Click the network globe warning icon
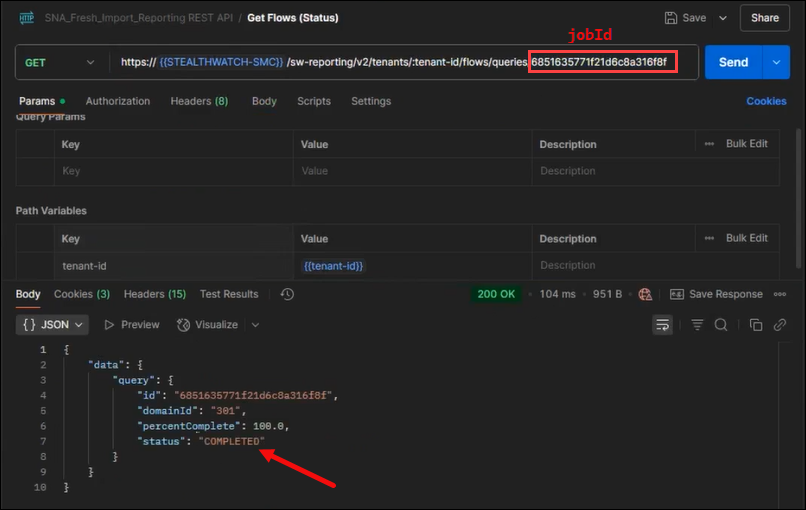Viewport: 806px width, 510px height. point(645,294)
